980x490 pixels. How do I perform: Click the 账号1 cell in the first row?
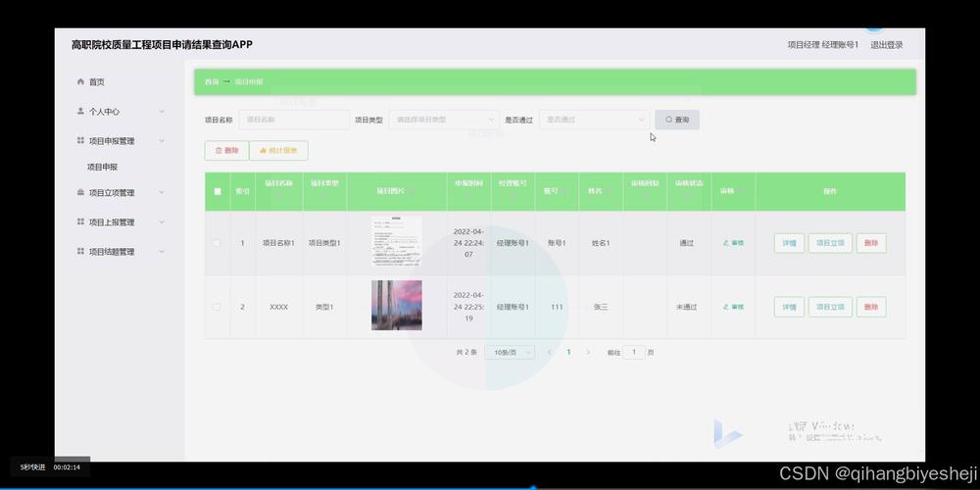click(557, 243)
